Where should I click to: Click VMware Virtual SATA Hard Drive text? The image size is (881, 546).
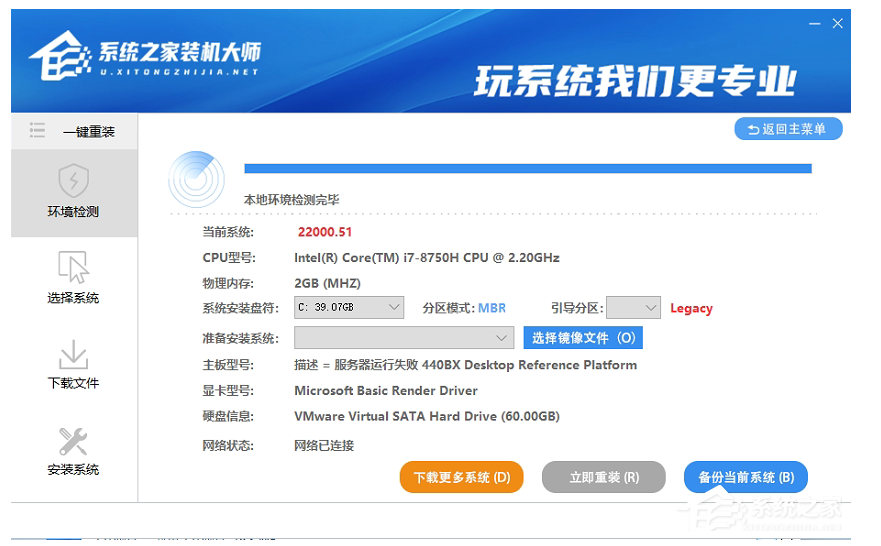[427, 416]
